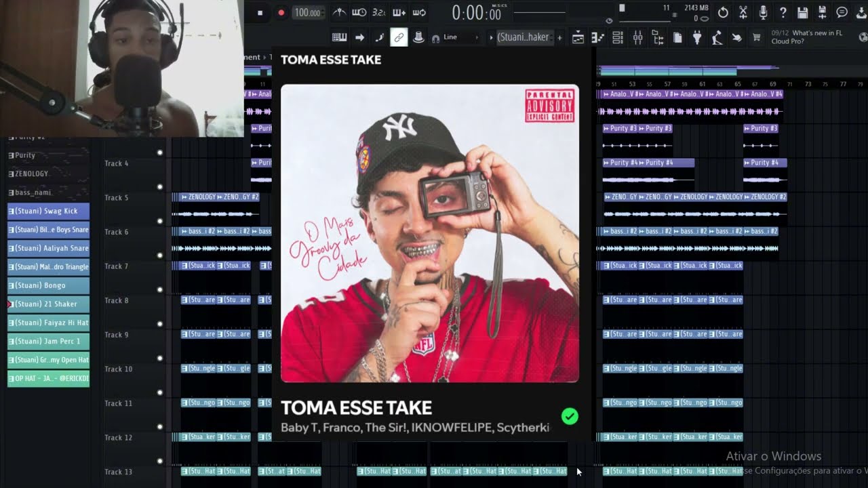This screenshot has height=488, width=868.
Task: Select the Track 11 header label
Action: point(118,403)
